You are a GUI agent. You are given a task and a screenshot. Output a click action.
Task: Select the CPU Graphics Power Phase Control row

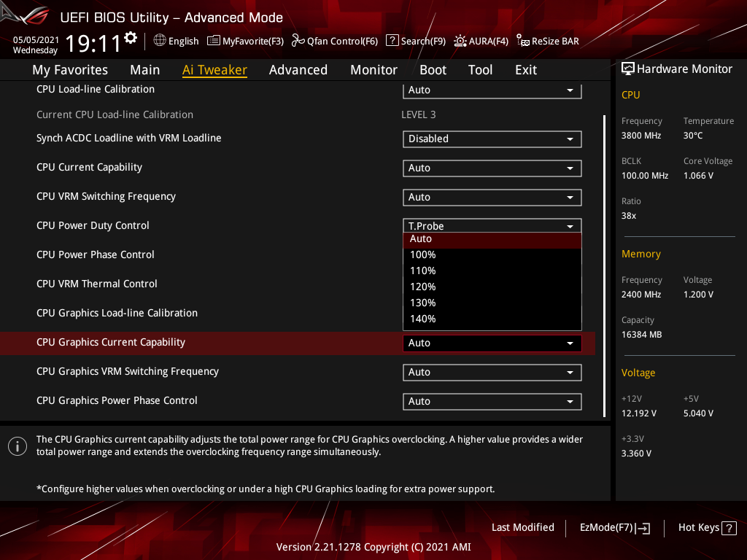click(117, 400)
